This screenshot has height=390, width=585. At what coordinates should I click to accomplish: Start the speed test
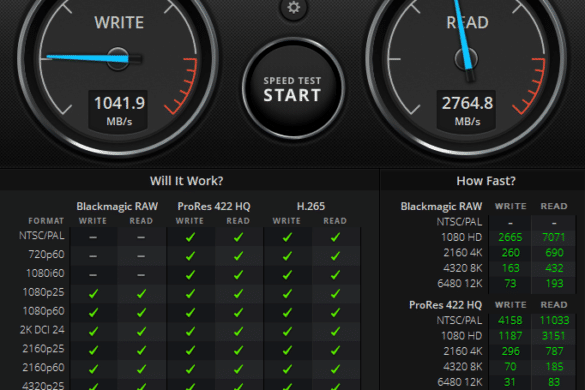point(293,89)
